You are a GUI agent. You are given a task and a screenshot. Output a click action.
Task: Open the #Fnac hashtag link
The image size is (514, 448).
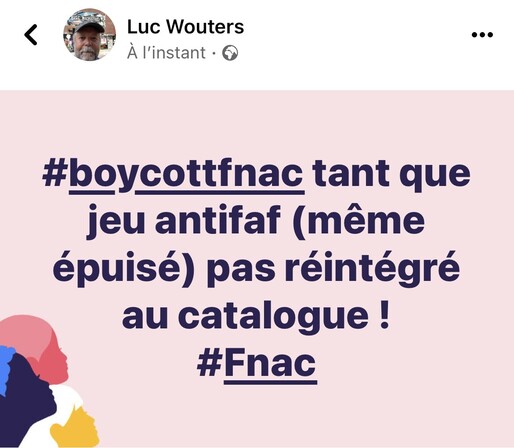coord(257,364)
